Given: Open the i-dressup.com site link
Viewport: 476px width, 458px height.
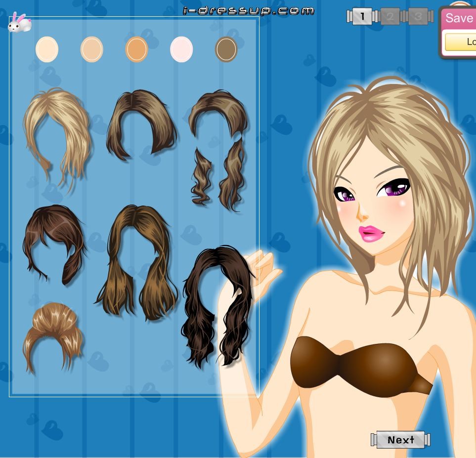Looking at the screenshot, I should pyautogui.click(x=248, y=10).
